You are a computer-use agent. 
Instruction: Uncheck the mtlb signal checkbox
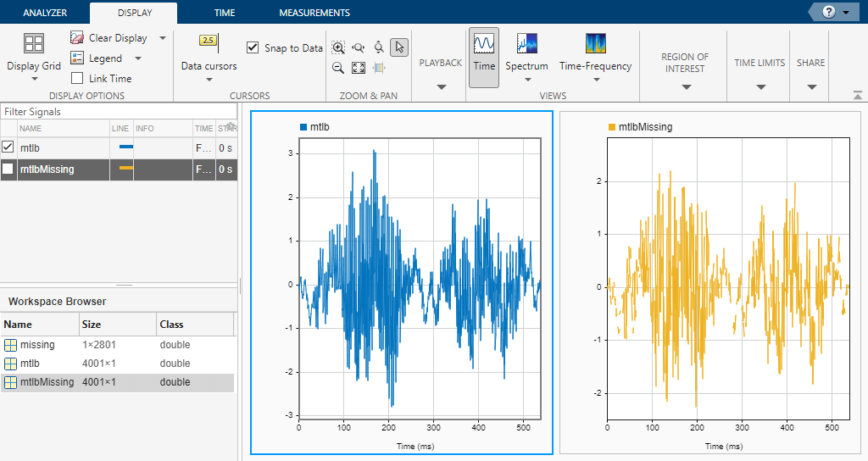(x=8, y=147)
